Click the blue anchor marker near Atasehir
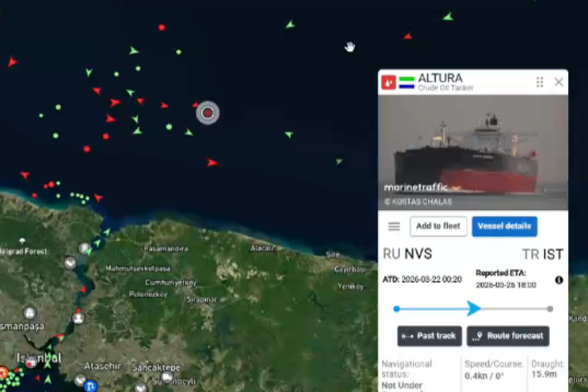 coord(90,386)
